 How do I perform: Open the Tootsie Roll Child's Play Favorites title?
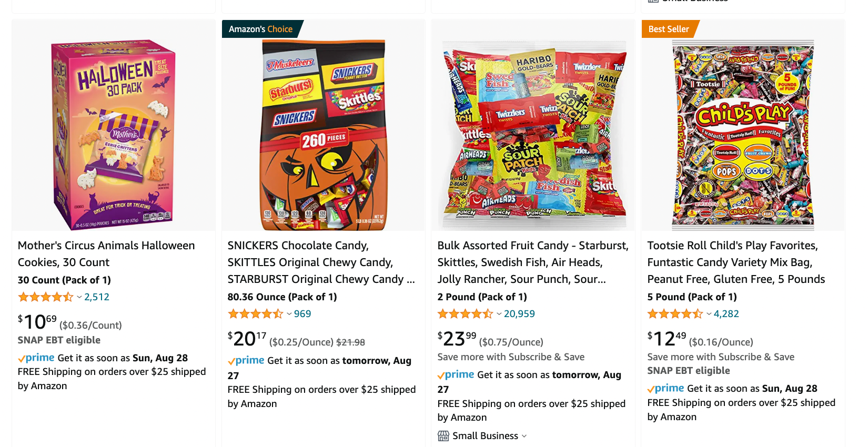(736, 262)
